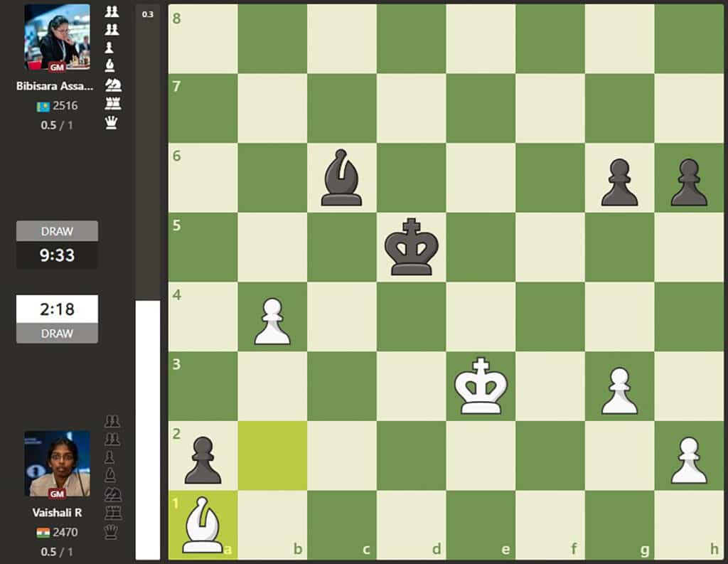Click the black pawn on g6
Viewport: 728px width, 564px height.
[619, 183]
